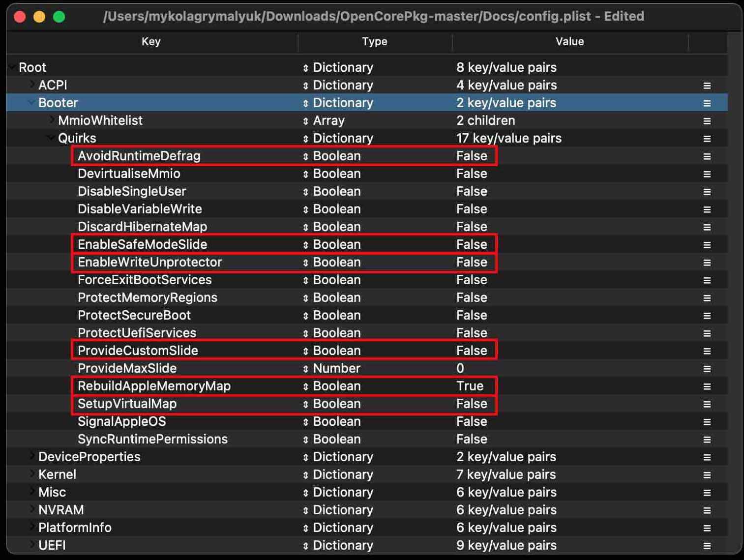Open the row menu icon for Quirks

coord(707,139)
